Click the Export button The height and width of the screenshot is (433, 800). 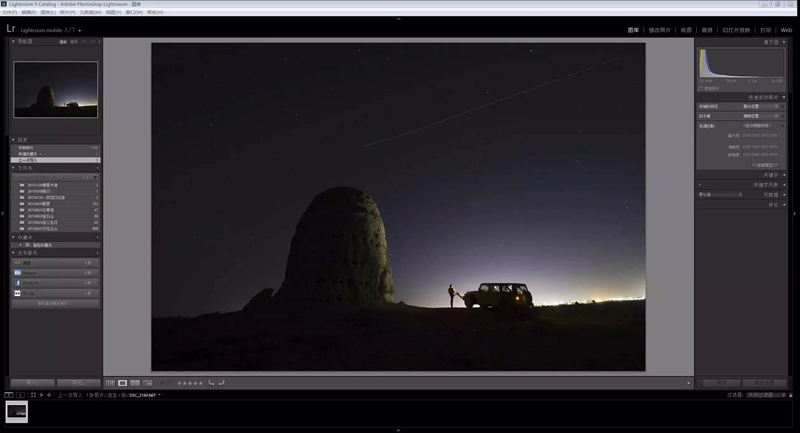79,383
